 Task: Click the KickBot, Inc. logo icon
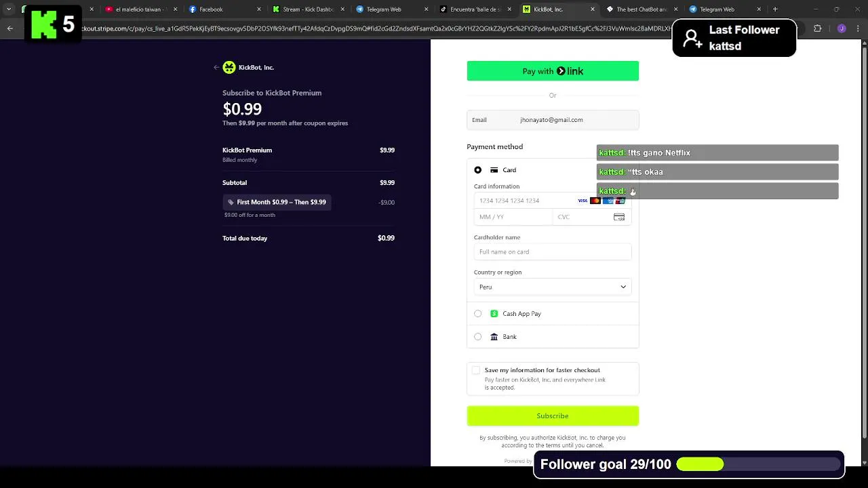click(229, 67)
